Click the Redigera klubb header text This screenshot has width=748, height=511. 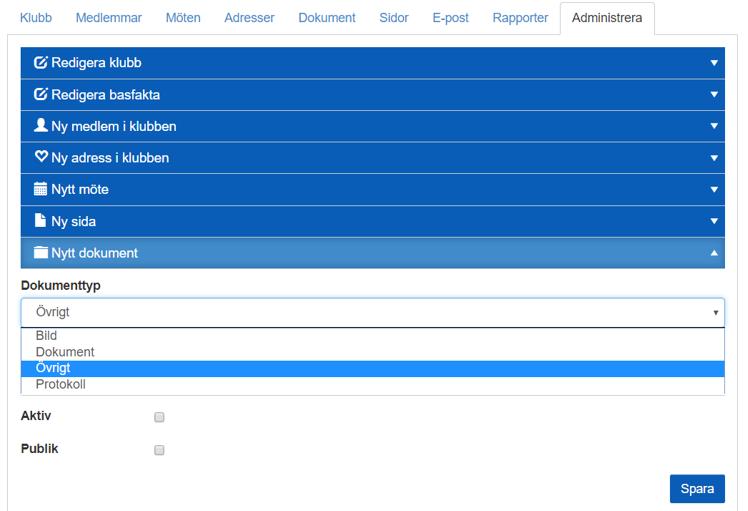[x=96, y=63]
